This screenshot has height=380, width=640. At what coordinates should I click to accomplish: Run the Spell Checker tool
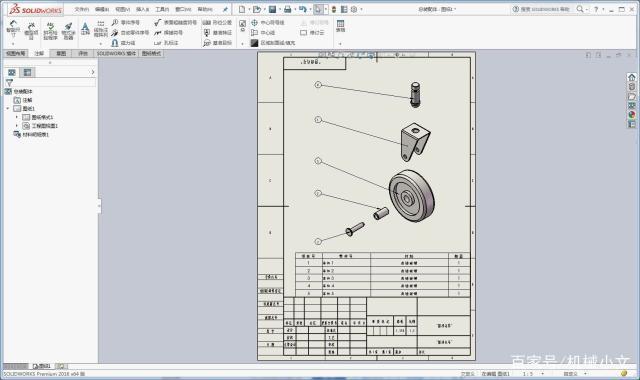50,31
